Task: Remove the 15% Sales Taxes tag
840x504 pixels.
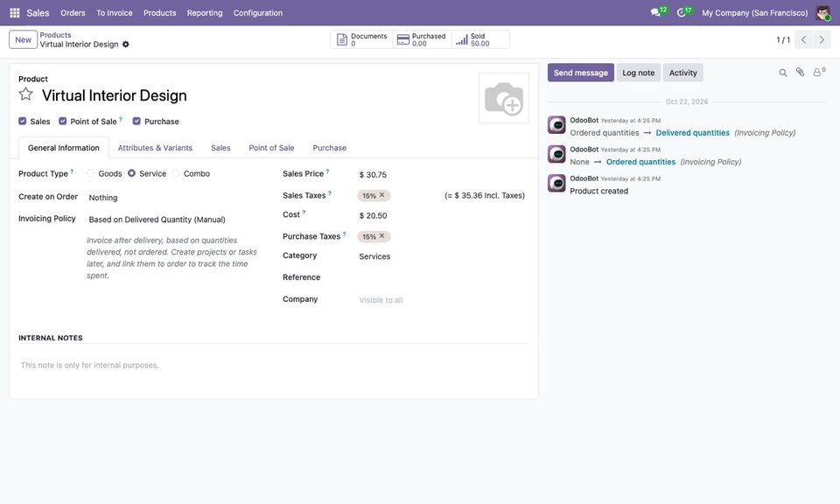Action: (382, 195)
